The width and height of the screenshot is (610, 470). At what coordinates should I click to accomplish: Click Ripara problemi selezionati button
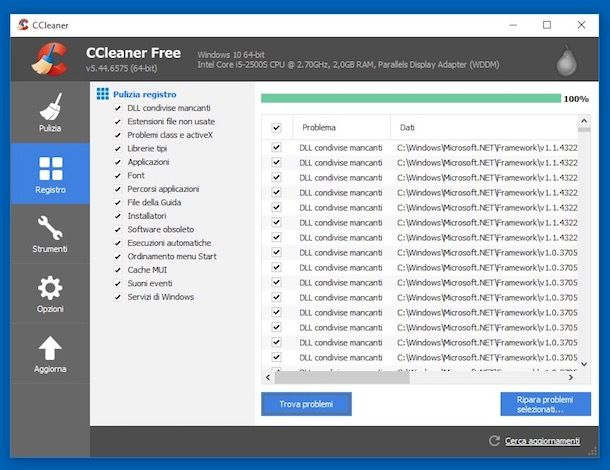click(545, 404)
